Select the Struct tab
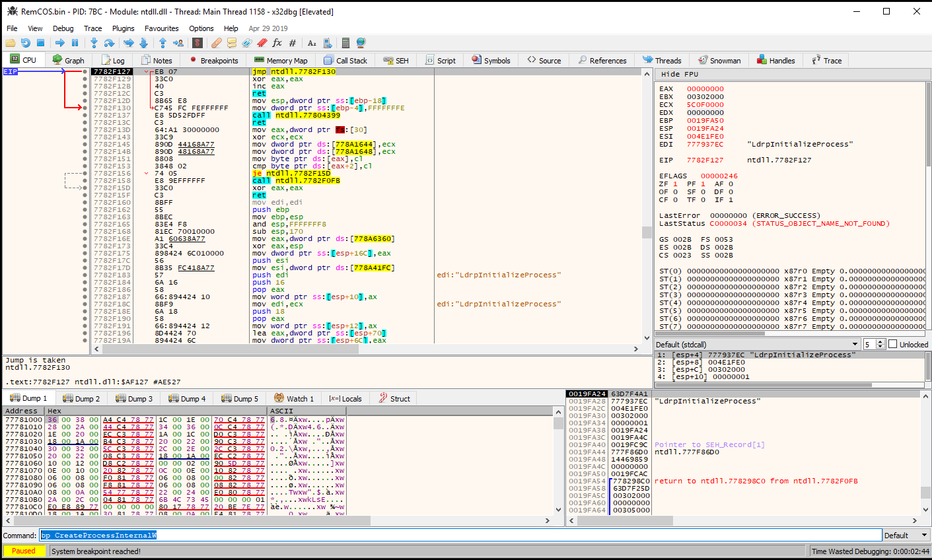Viewport: 932px width, 560px height. (x=394, y=398)
